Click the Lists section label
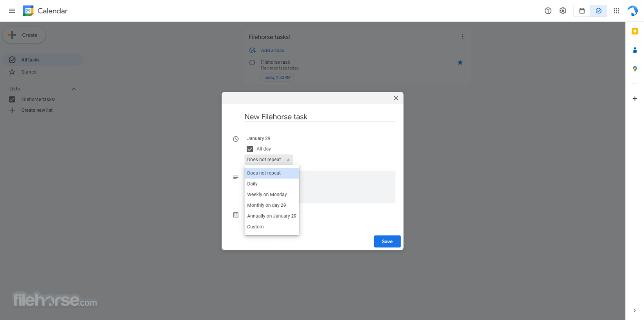The width and height of the screenshot is (644, 320). pos(15,89)
